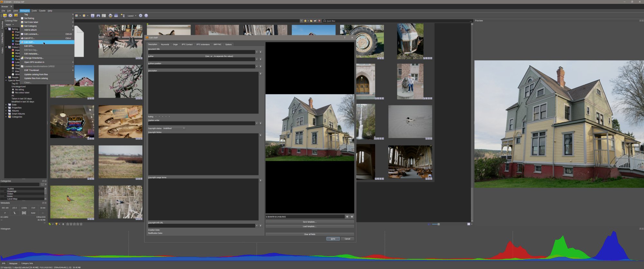
Task: Click the Fullscreen toolbar icon
Action: 10,15
